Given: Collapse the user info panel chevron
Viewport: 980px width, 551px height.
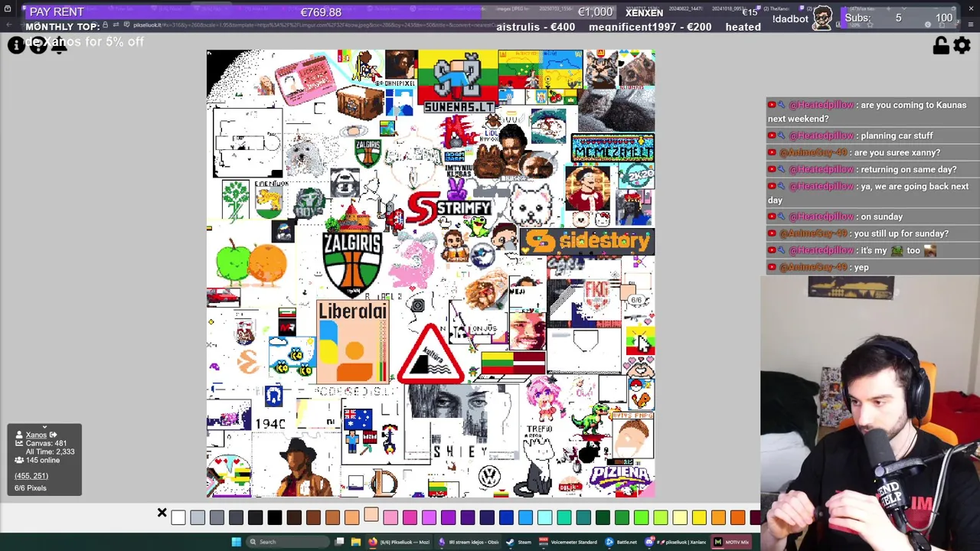Looking at the screenshot, I should pyautogui.click(x=44, y=427).
